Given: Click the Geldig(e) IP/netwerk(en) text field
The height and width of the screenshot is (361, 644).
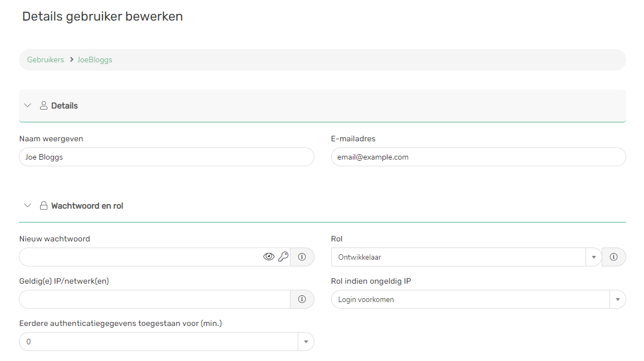Looking at the screenshot, I should point(155,299).
